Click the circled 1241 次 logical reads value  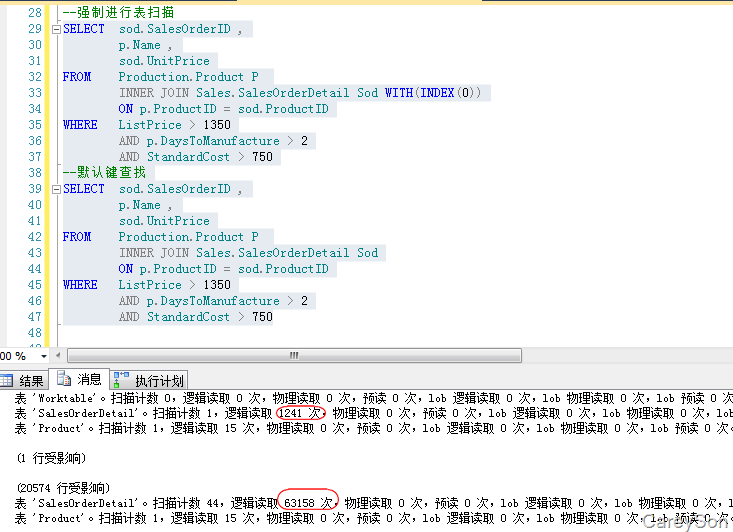(x=302, y=412)
